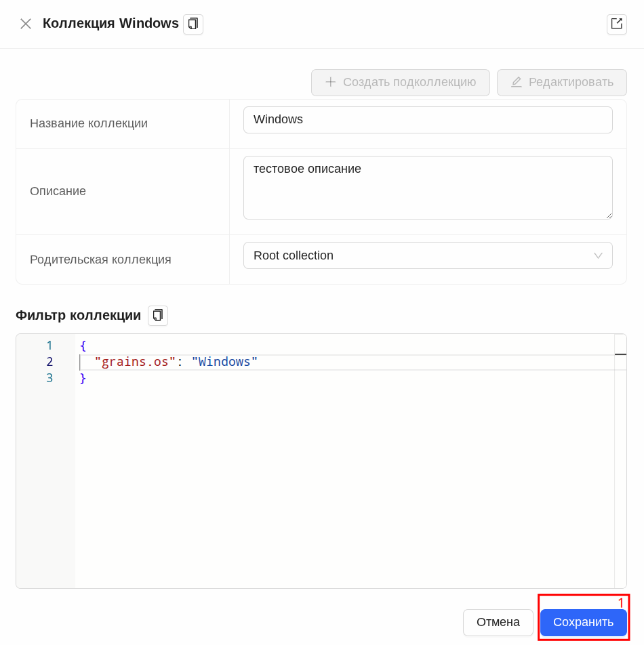
Task: Click the Создать подколлекцию button
Action: (x=401, y=82)
